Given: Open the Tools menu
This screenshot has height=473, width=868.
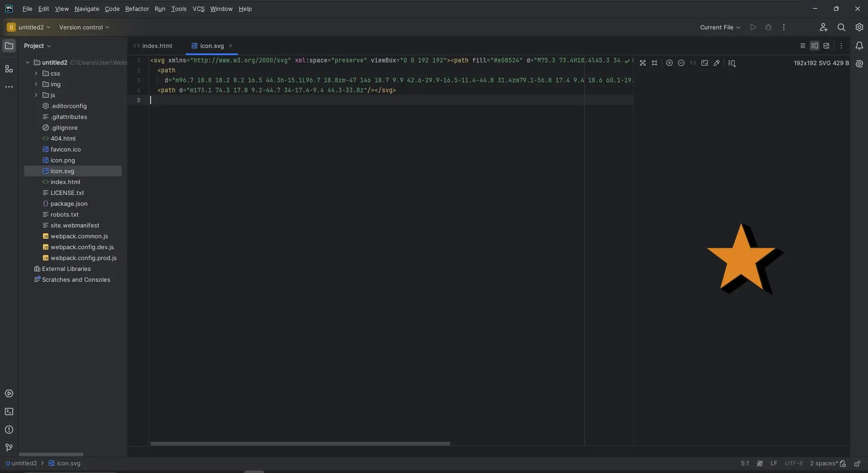Looking at the screenshot, I should point(179,9).
